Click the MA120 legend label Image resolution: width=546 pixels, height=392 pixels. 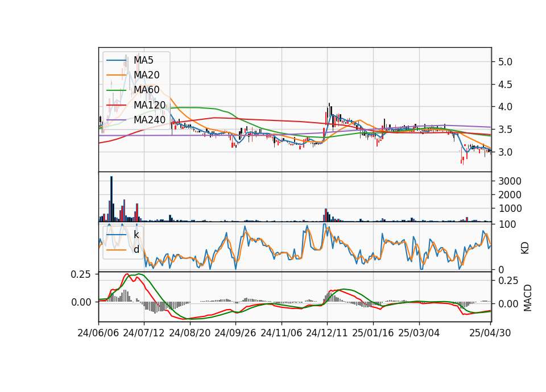click(150, 105)
